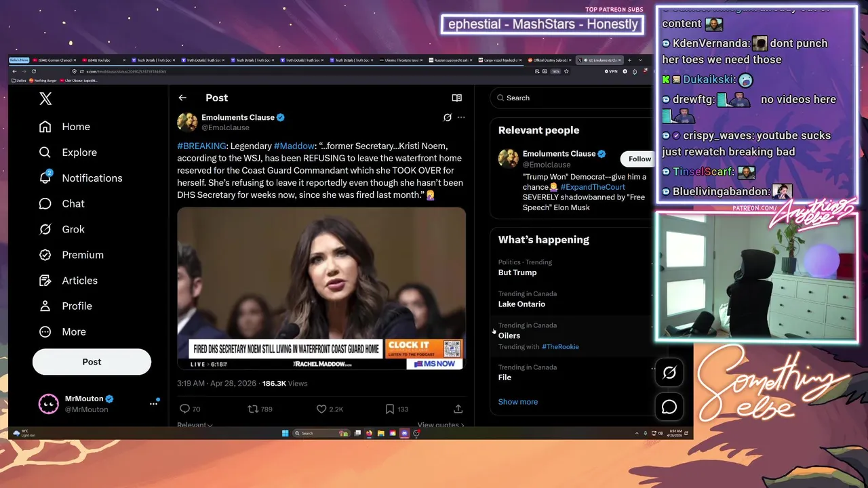Open Explore in the sidebar
Image resolution: width=868 pixels, height=488 pixels.
tap(68, 152)
